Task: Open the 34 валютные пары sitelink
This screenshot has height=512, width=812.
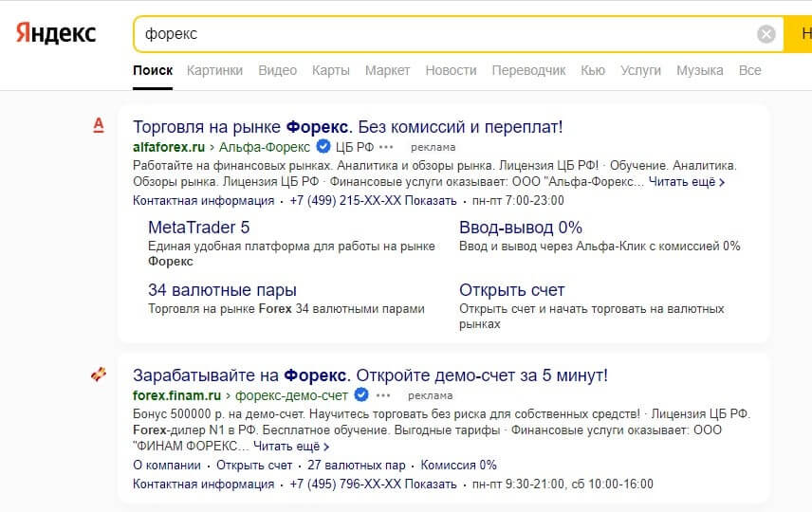Action: [x=222, y=290]
